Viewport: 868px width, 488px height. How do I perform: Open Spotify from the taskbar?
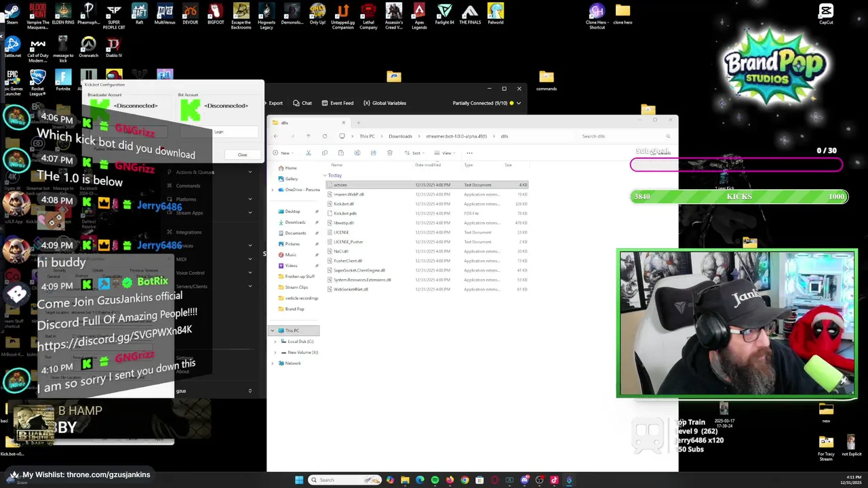tap(435, 480)
